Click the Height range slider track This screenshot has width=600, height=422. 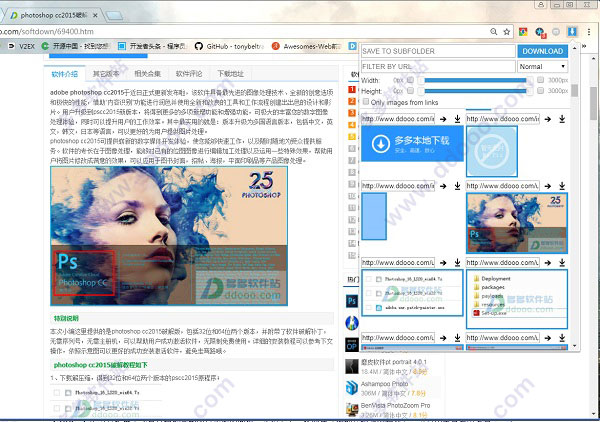click(474, 91)
